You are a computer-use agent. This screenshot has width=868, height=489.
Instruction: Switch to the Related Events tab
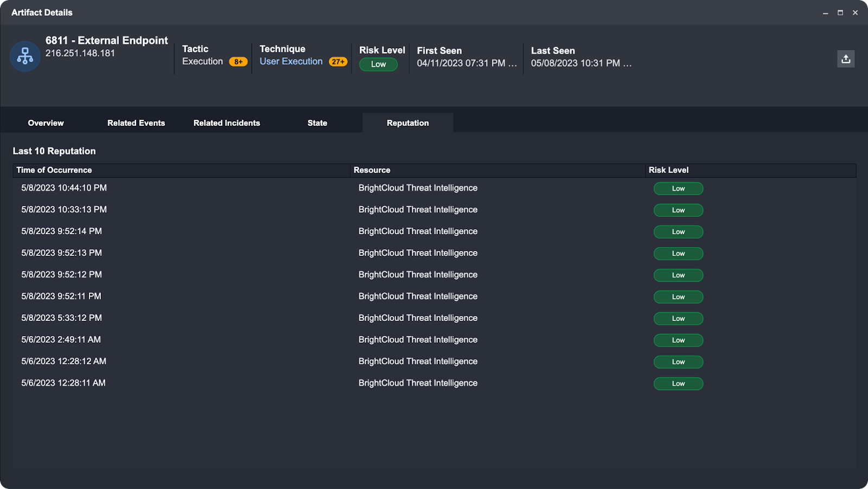(x=136, y=123)
